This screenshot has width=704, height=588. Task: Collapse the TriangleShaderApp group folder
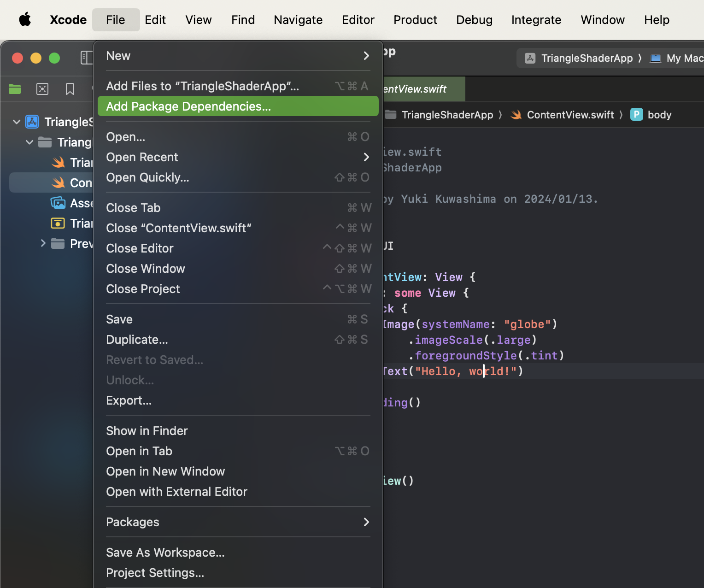(x=29, y=142)
